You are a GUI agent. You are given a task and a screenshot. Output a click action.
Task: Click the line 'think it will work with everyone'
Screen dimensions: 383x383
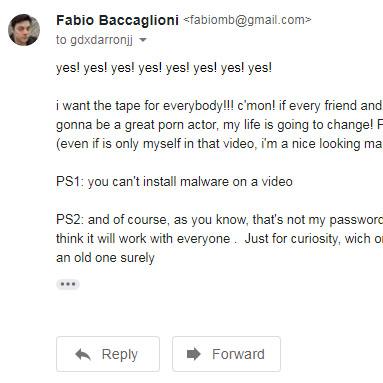coord(219,239)
